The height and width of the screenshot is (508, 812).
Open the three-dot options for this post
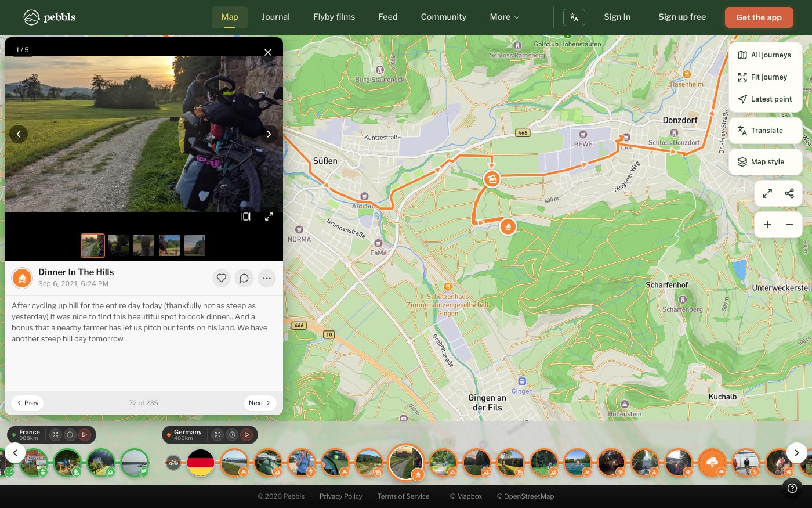267,278
